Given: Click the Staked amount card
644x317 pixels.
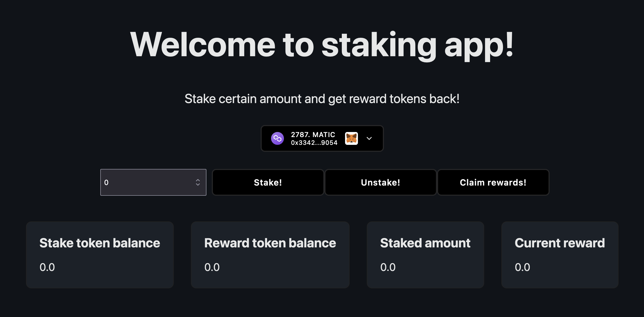Looking at the screenshot, I should pos(425,255).
